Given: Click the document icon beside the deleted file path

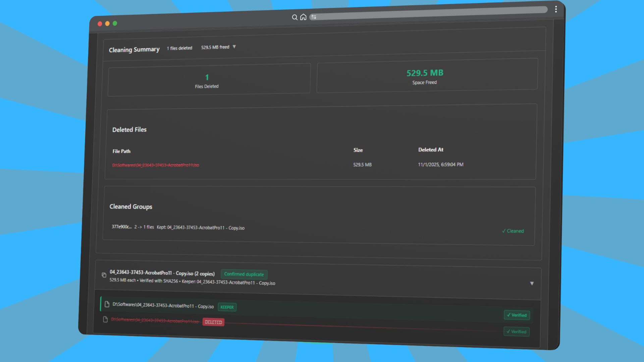Looking at the screenshot, I should (x=105, y=319).
